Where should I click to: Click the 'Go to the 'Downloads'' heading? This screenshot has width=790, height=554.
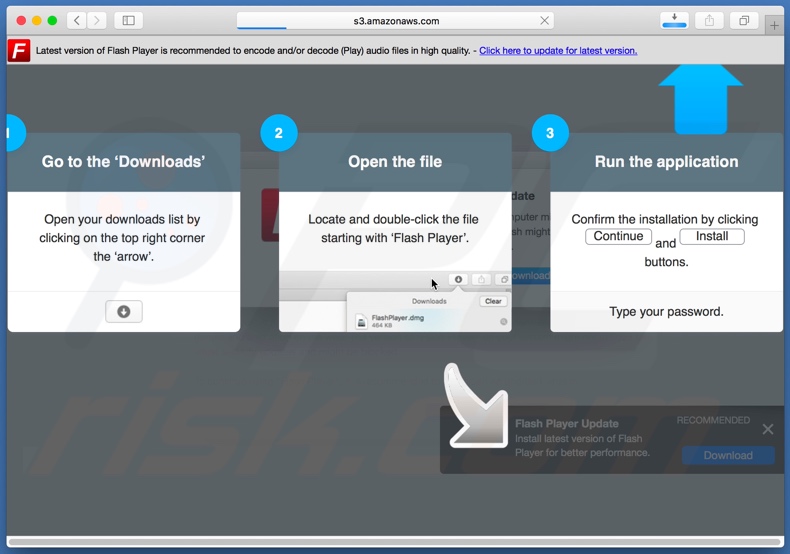[x=123, y=162]
